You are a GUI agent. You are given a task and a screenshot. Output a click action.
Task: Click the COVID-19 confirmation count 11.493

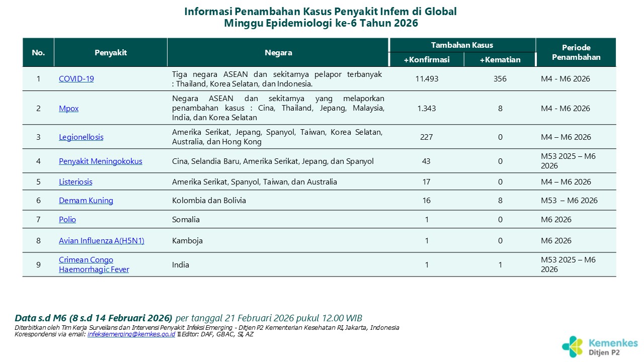click(x=427, y=79)
